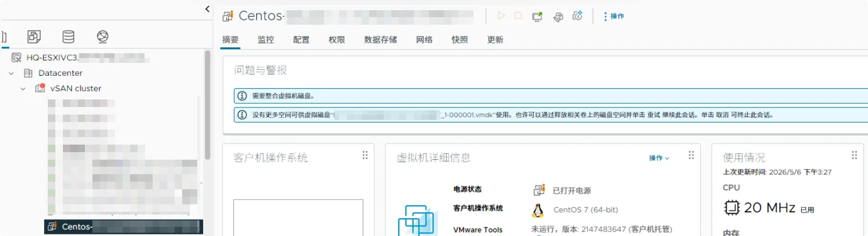The width and height of the screenshot is (868, 236).
Task: Click the large VM icon in details card
Action: tap(417, 220)
